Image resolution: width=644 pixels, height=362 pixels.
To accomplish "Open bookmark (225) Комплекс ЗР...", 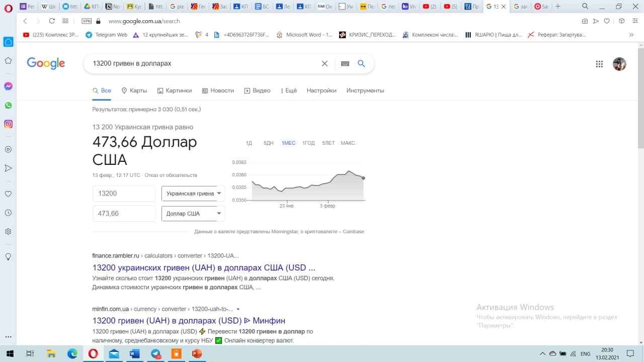I will [x=50, y=35].
